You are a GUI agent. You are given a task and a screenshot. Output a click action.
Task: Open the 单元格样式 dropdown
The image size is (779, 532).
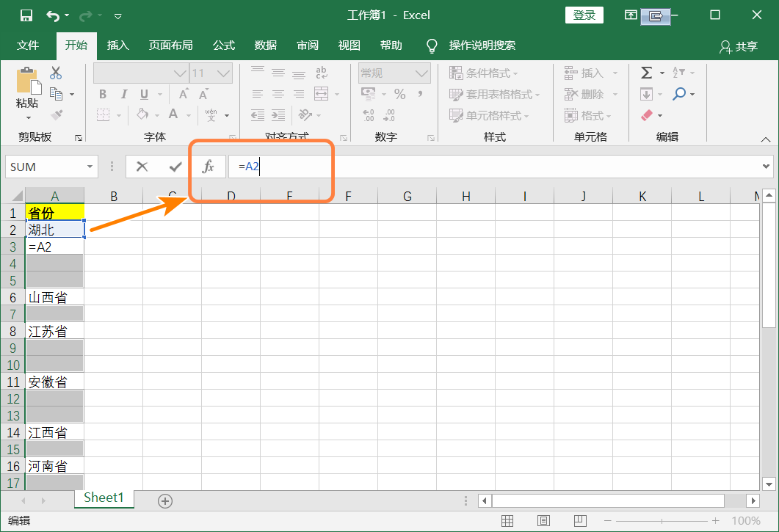point(489,115)
